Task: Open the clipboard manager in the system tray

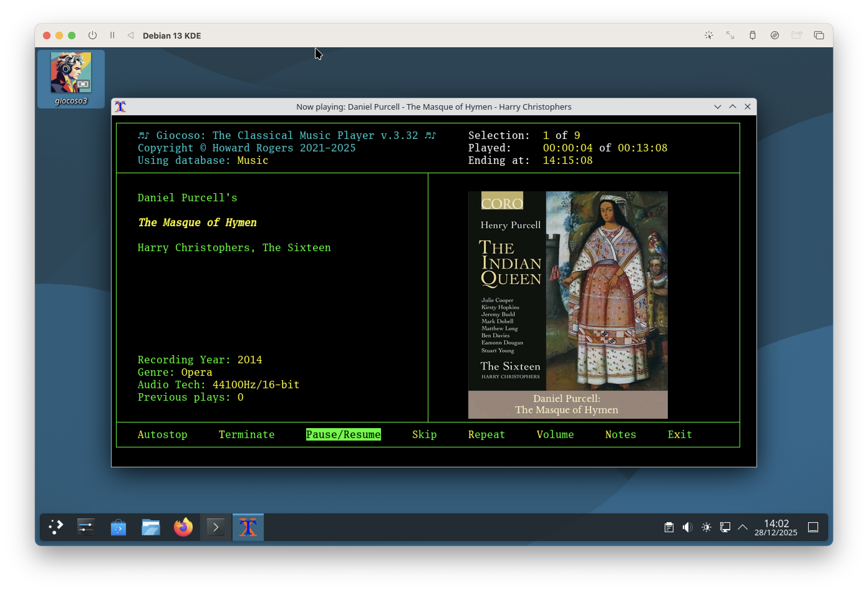Action: 669,527
